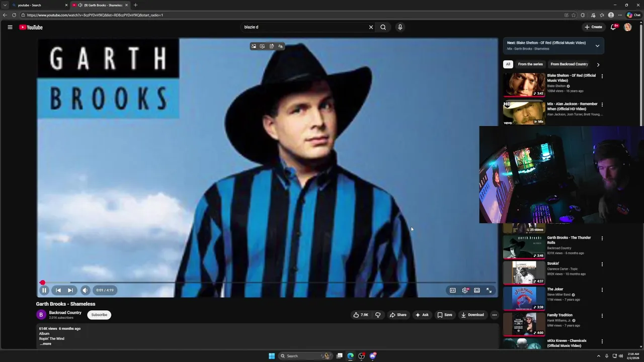644x362 pixels.
Task: Open The Thunder Rolls video title
Action: (x=569, y=240)
